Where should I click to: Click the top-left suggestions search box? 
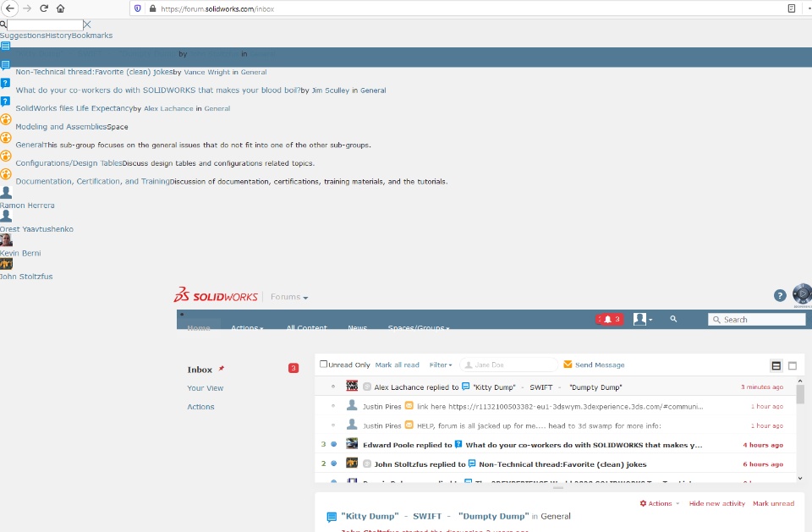tap(45, 25)
